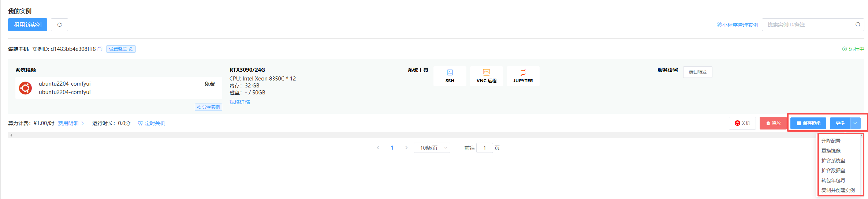Choose 更换镜像 menu option
868x199 pixels.
click(831, 151)
